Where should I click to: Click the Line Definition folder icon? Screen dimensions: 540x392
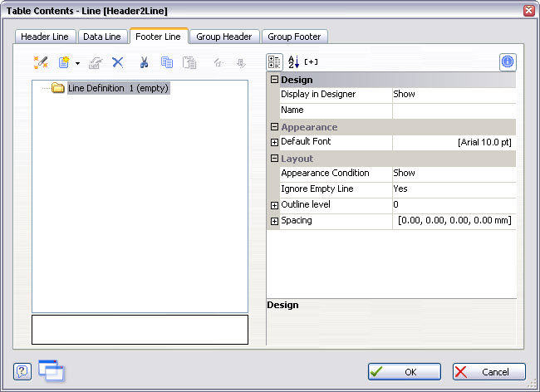click(58, 88)
